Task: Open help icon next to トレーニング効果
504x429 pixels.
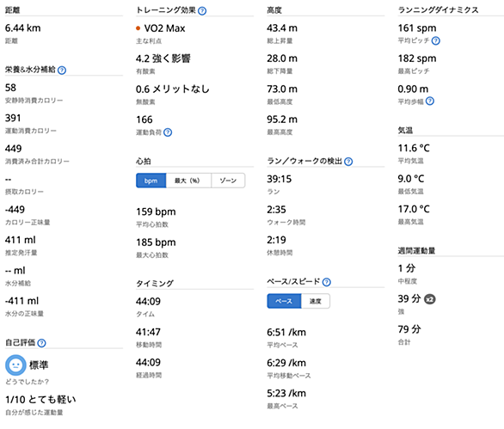Action: pos(202,11)
